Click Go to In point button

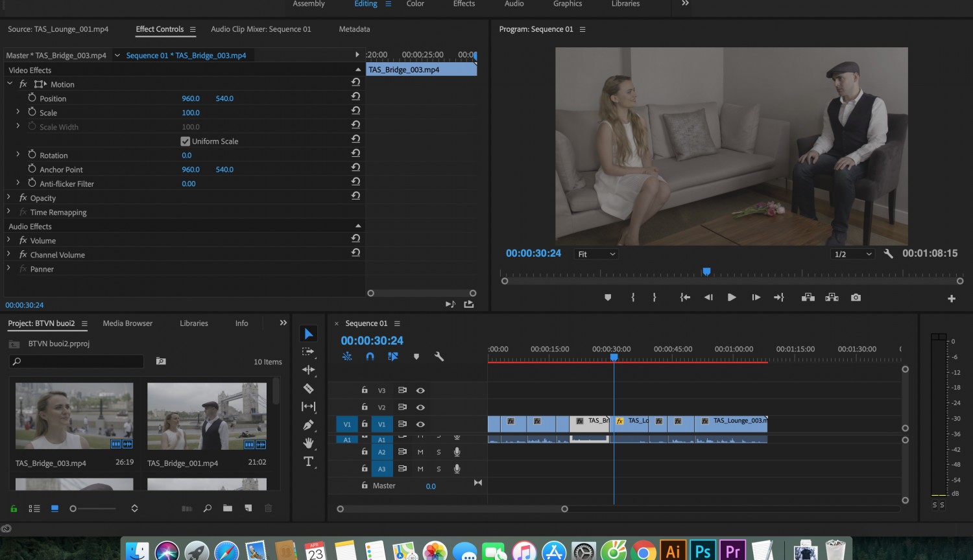685,297
